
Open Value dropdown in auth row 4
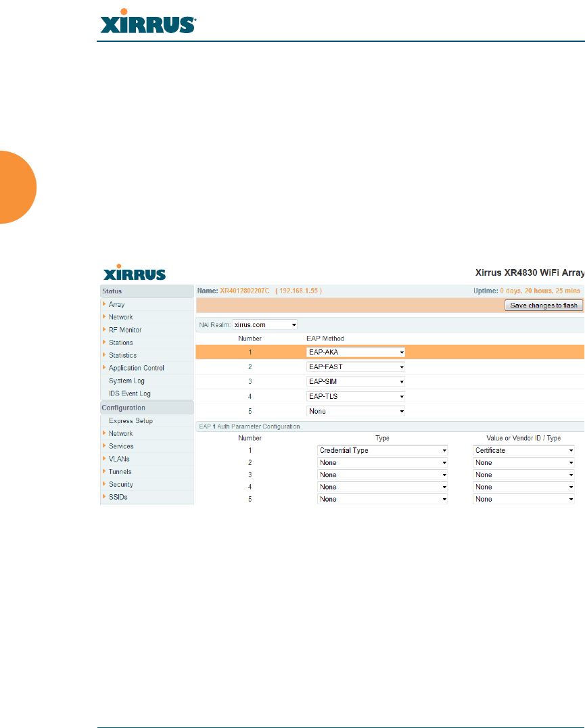tap(523, 487)
